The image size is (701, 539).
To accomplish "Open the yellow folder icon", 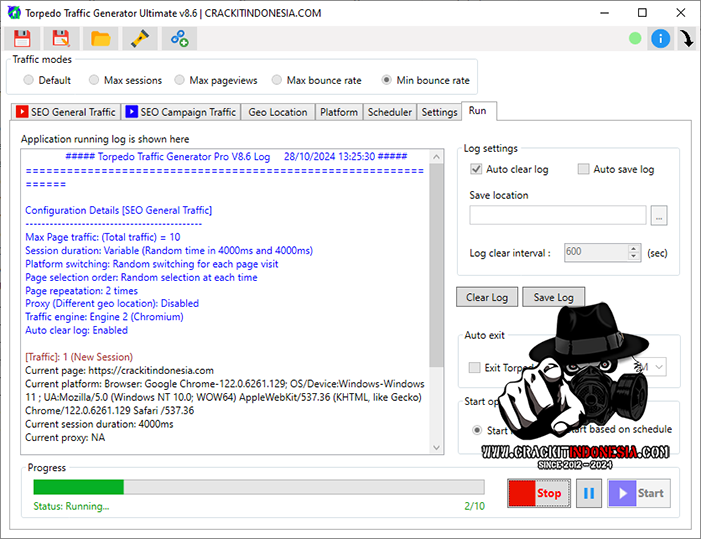I will [100, 39].
